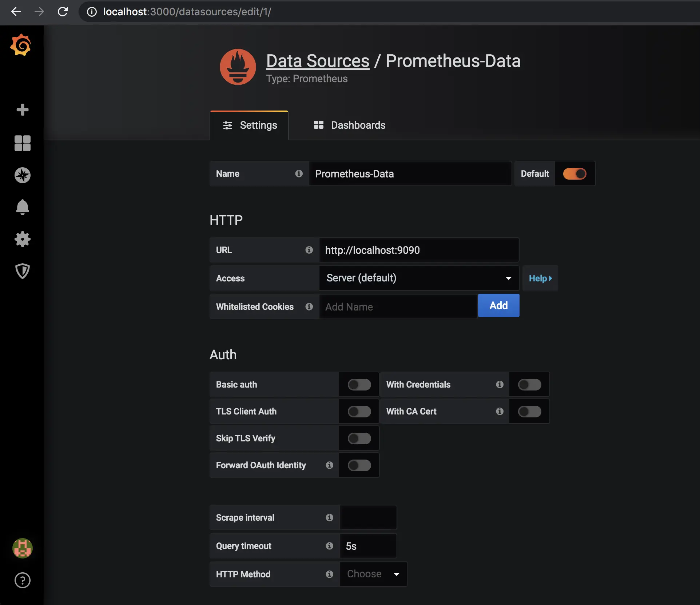Image resolution: width=700 pixels, height=605 pixels.
Task: Click the info icon beside Whitelisted Cookies
Action: pyautogui.click(x=309, y=306)
